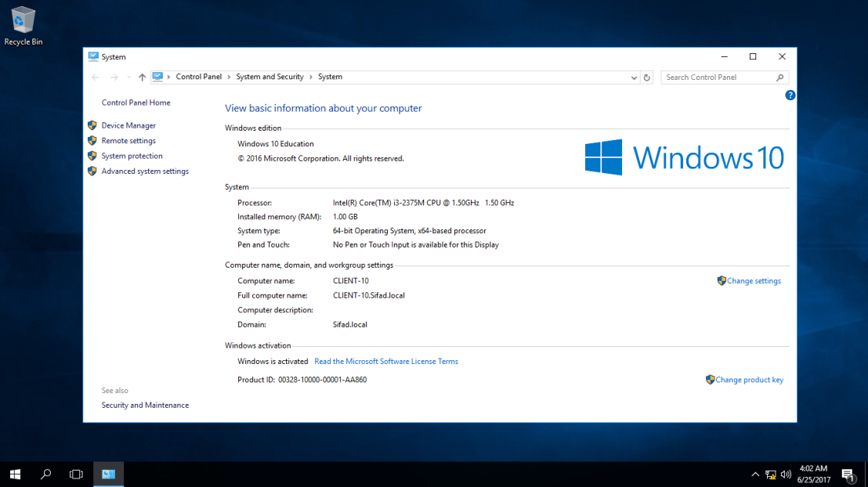Open the Recycle Bin desktop icon
This screenshot has height=487, width=868.
24,26
